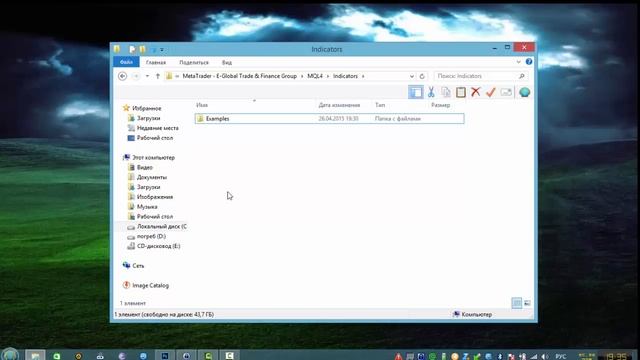Open the Quick Access Toolbar dropdown
The image size is (640, 360).
(x=162, y=50)
